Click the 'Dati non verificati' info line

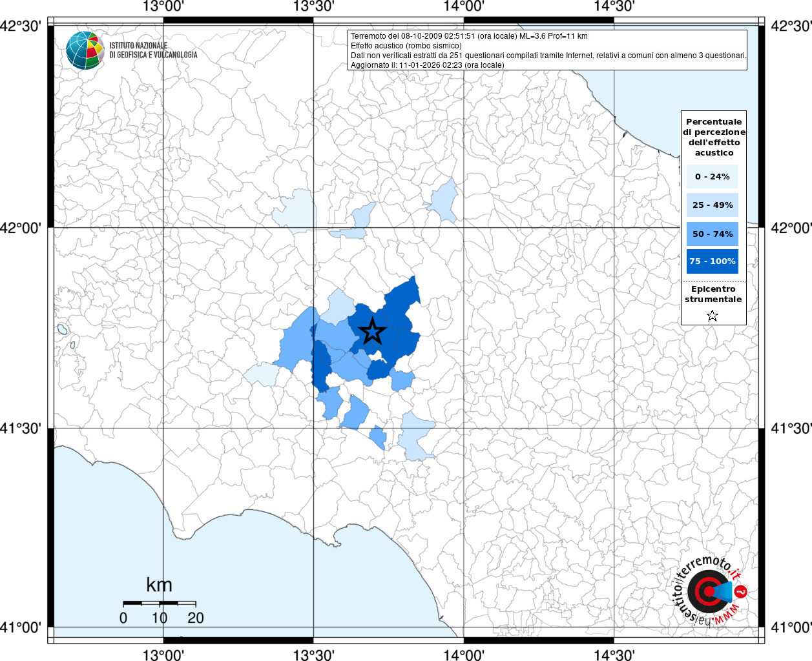coord(548,56)
